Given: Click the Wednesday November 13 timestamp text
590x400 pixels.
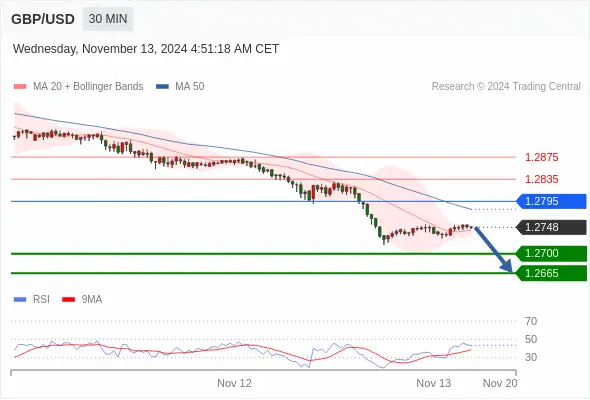Looking at the screenshot, I should point(146,49).
